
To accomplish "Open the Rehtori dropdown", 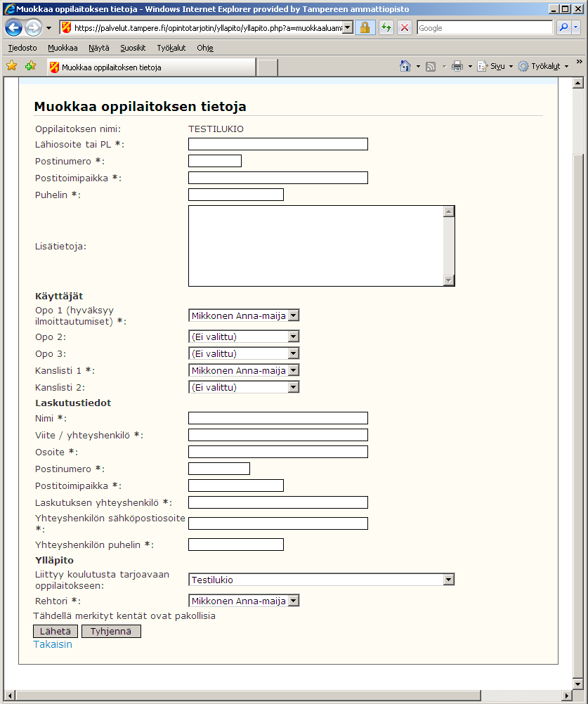I will [244, 601].
